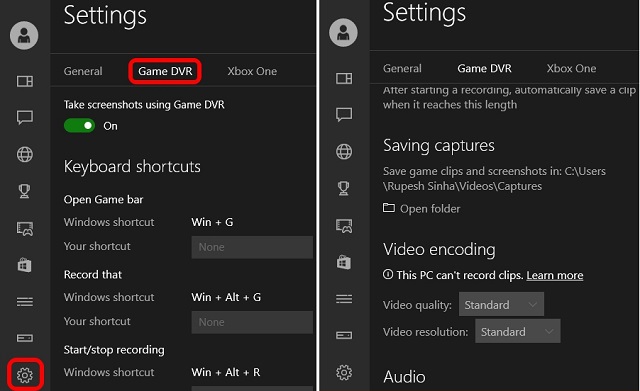Click the 'Start/stop recording' label

point(114,350)
